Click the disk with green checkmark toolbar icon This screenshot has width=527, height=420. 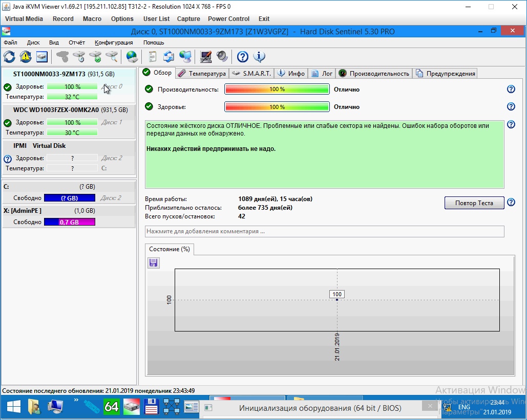pyautogui.click(x=95, y=57)
